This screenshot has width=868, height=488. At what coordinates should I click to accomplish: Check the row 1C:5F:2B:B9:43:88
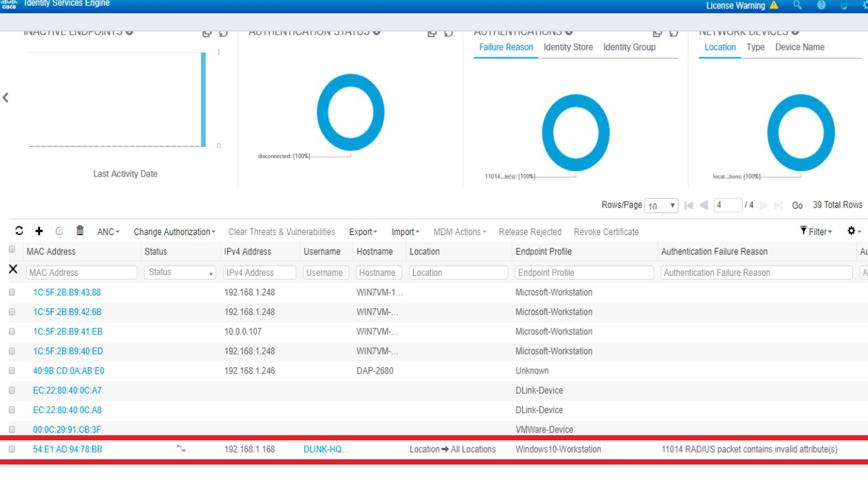(11, 292)
